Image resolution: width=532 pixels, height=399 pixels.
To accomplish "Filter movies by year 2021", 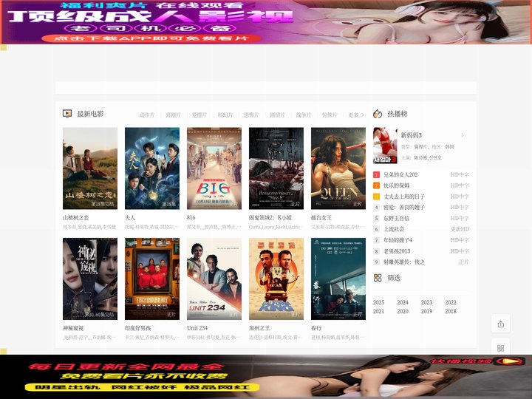I will pyautogui.click(x=378, y=311).
